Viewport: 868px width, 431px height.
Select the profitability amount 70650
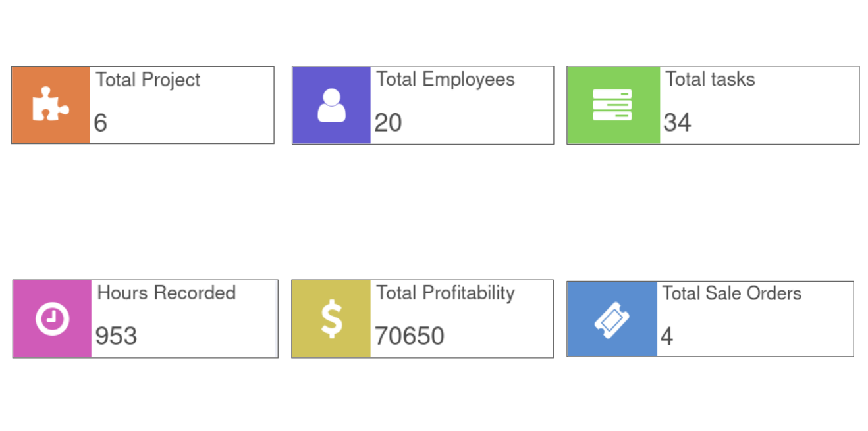(409, 336)
